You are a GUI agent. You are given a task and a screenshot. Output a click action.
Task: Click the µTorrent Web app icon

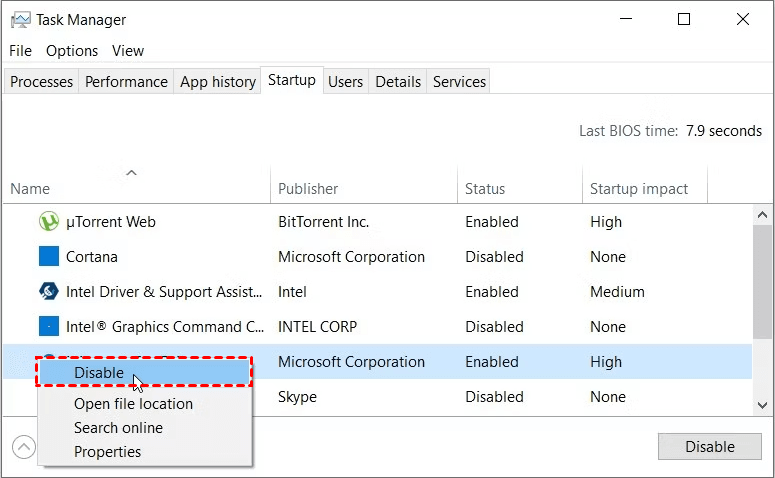click(48, 222)
